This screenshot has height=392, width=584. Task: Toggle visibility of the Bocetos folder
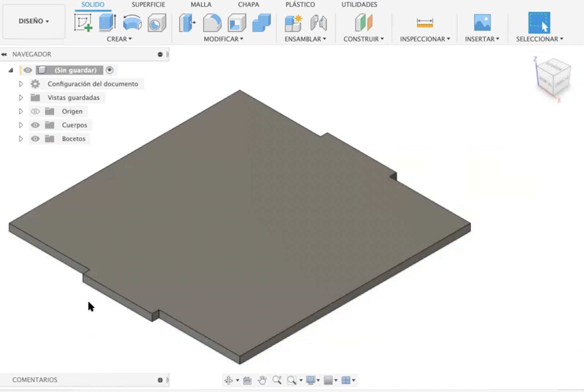(x=35, y=139)
